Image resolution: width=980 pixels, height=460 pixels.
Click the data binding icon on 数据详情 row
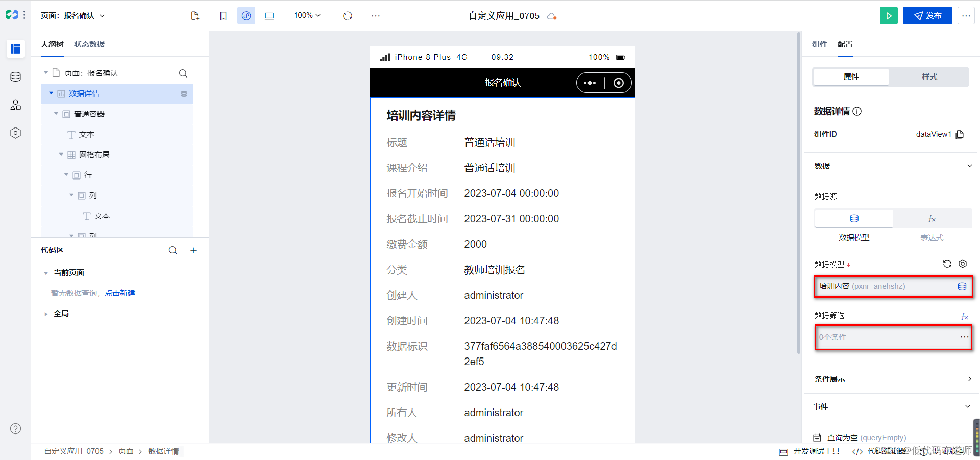(184, 94)
